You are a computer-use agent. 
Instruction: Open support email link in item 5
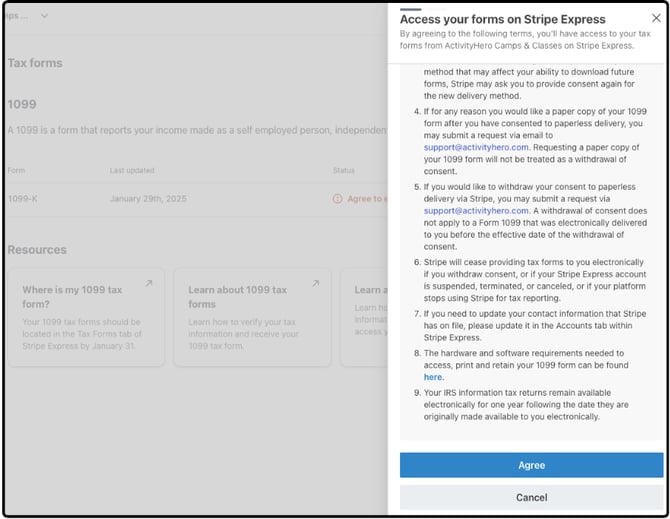click(475, 212)
